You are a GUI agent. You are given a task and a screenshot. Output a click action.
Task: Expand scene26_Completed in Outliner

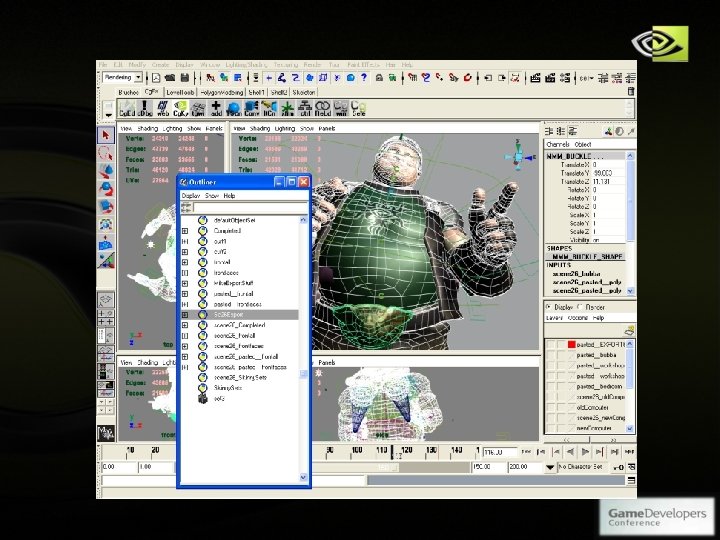(185, 325)
